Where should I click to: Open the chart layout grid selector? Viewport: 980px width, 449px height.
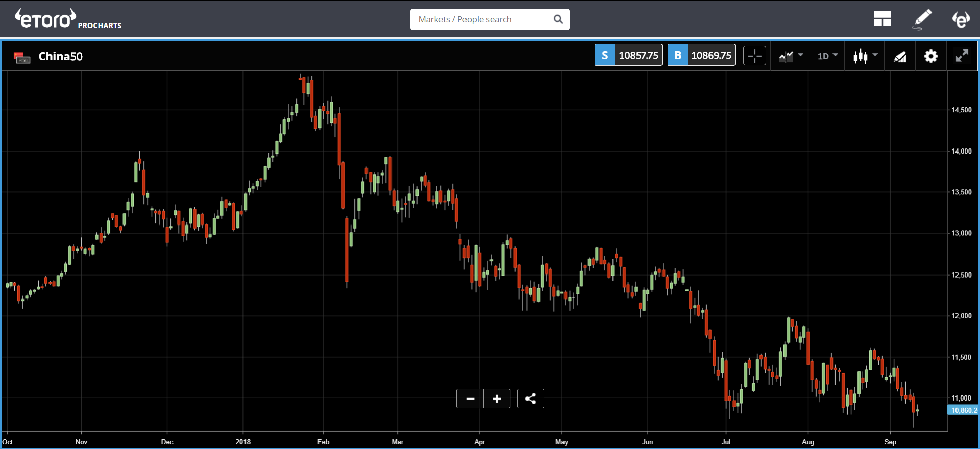pos(882,19)
